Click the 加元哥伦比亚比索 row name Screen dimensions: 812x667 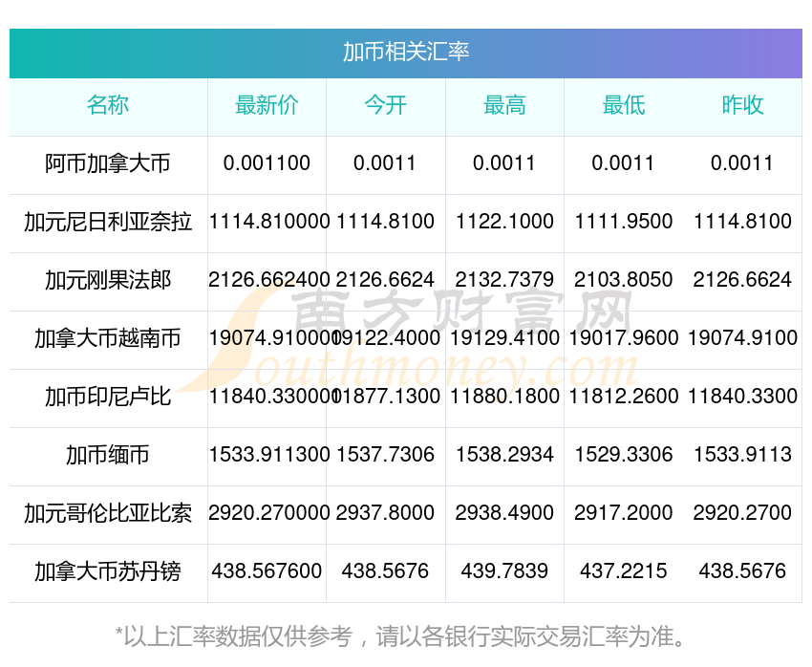(x=108, y=513)
